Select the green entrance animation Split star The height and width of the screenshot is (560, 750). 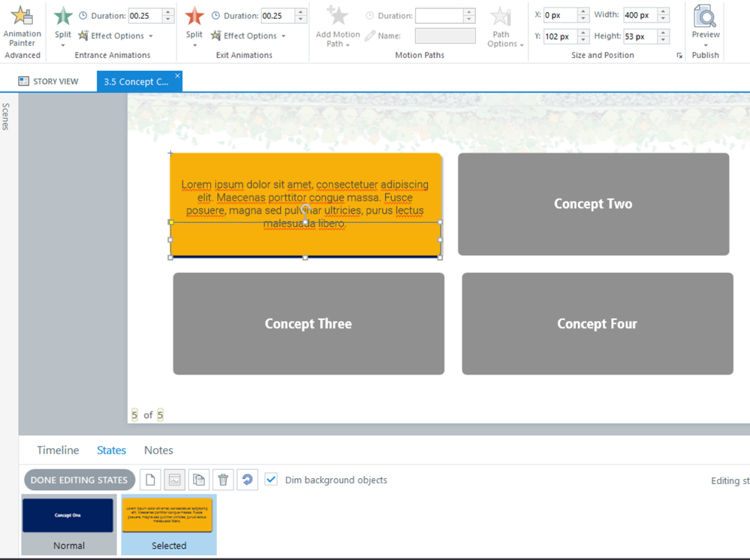coord(63,17)
